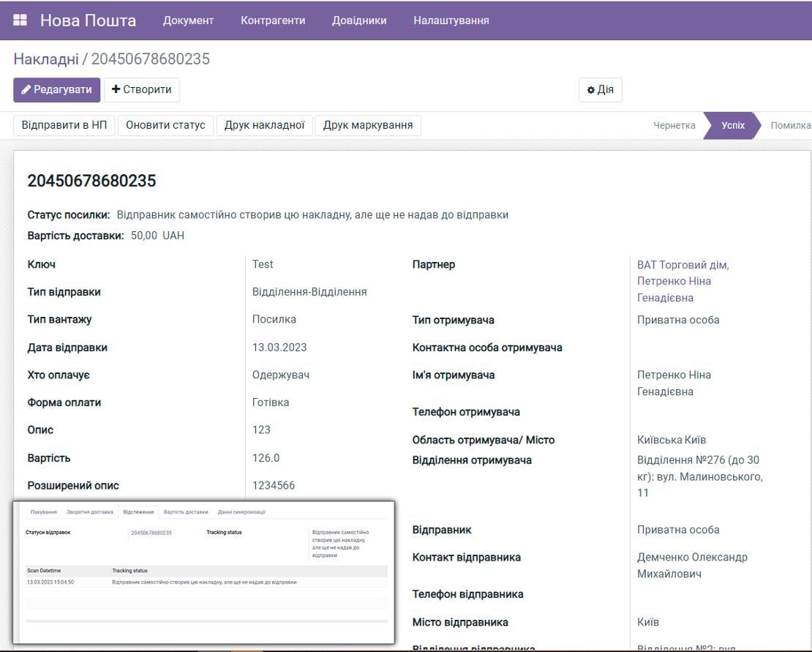Viewport: 812px width, 652px height.
Task: Click the delivery cost '50,00 UAH'
Action: [x=157, y=236]
